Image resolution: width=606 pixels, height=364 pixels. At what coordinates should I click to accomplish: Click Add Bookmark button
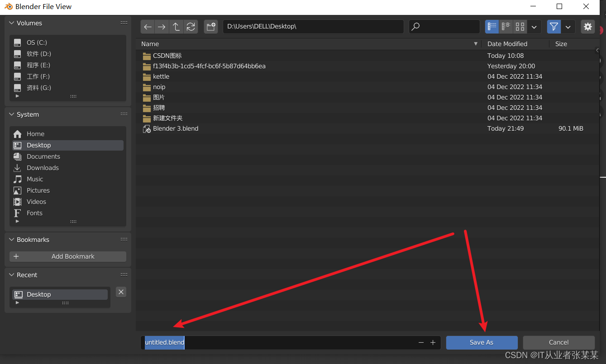point(68,256)
